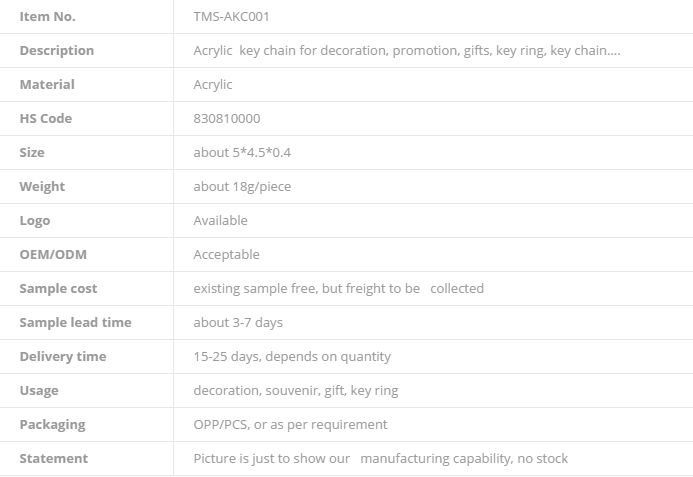This screenshot has width=693, height=477.
Task: Click the OPP/PCS packaging value
Action: 290,425
